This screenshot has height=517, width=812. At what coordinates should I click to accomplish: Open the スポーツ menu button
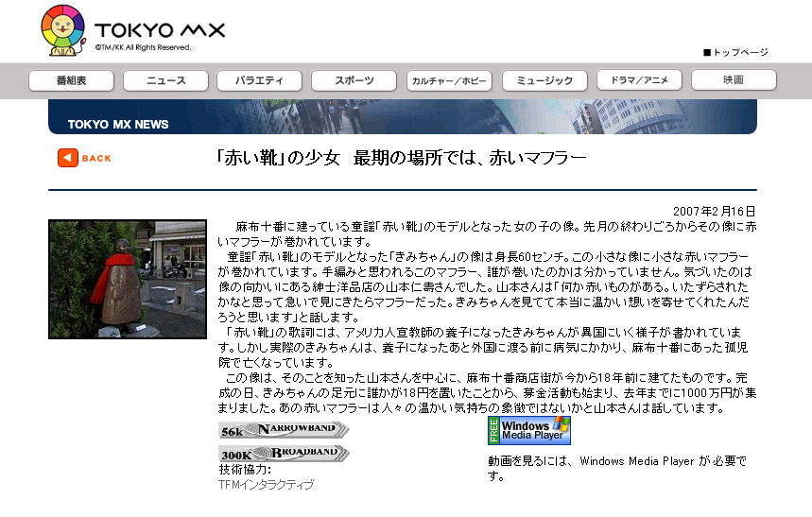pyautogui.click(x=354, y=80)
